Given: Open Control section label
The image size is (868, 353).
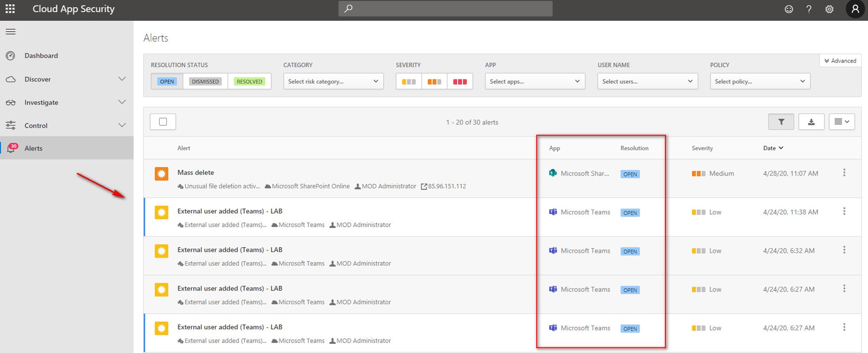Looking at the screenshot, I should click(36, 126).
